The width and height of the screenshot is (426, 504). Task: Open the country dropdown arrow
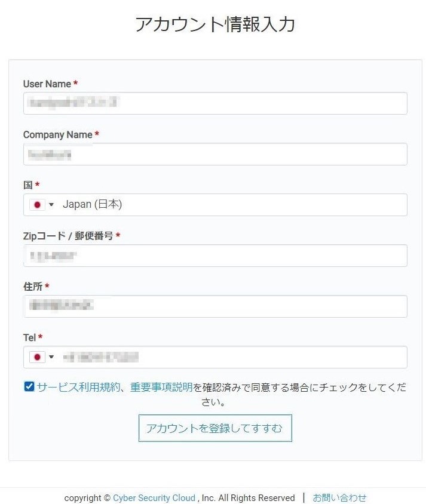pyautogui.click(x=51, y=205)
